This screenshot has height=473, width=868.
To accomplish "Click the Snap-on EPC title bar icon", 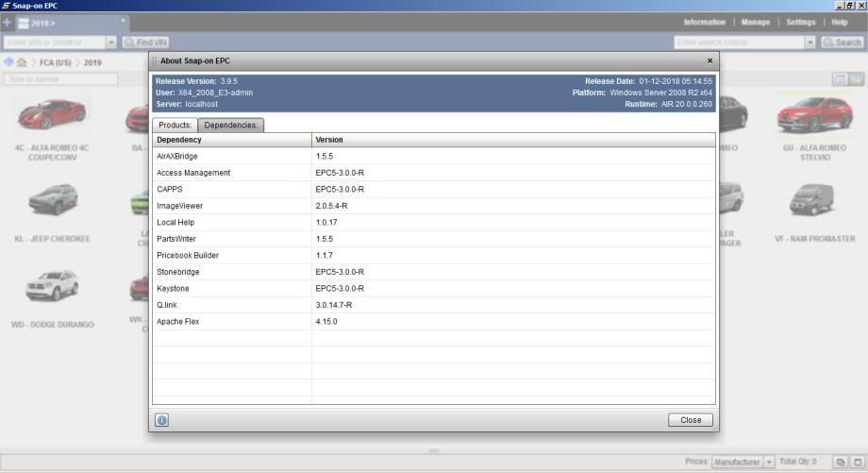I will coord(6,6).
